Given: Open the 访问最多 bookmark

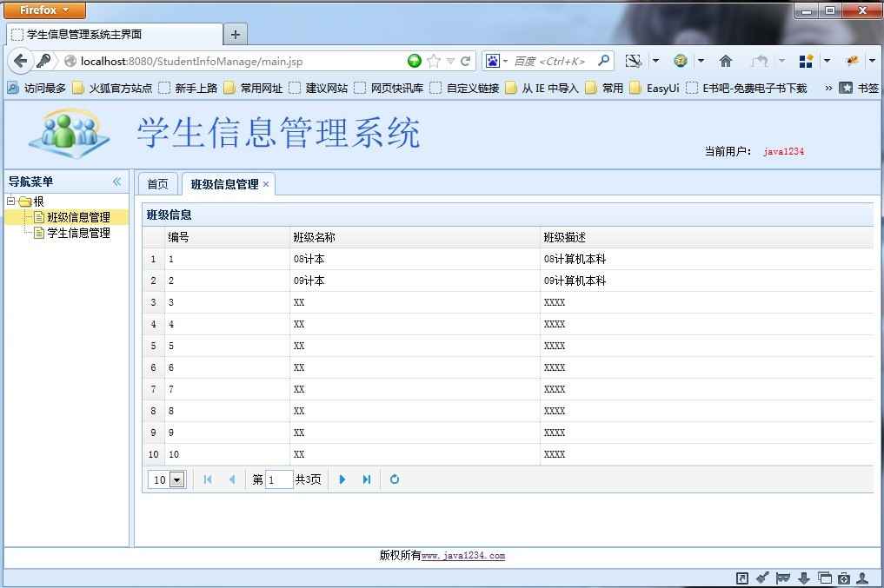Looking at the screenshot, I should [x=37, y=88].
